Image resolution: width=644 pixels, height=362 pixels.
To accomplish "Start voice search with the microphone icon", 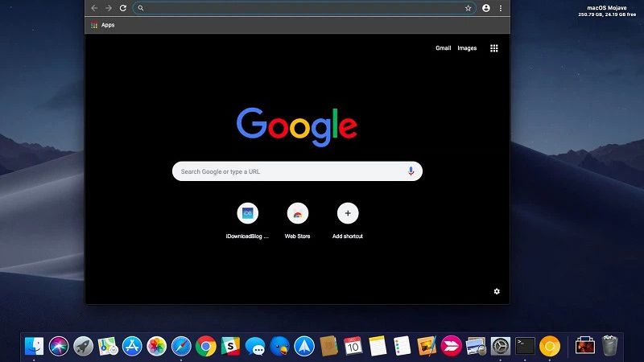I will [411, 171].
